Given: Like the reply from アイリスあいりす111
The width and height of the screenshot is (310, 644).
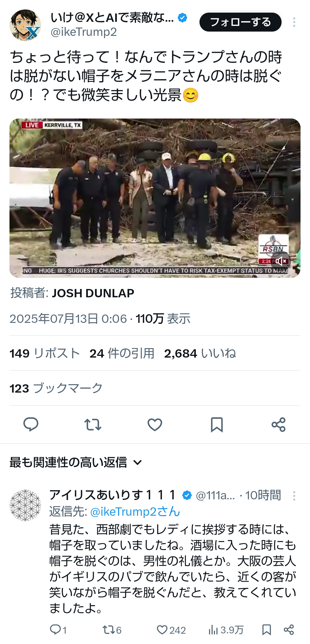Looking at the screenshot, I should coord(171,630).
